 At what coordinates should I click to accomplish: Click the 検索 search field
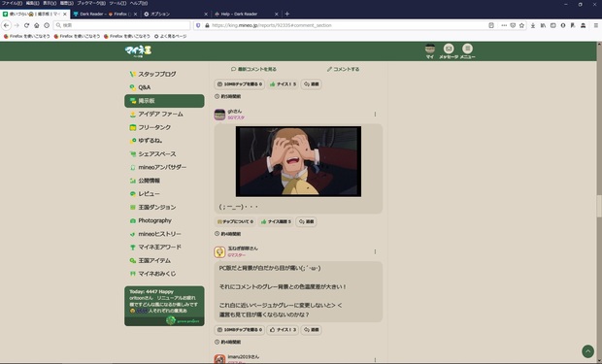122,25
